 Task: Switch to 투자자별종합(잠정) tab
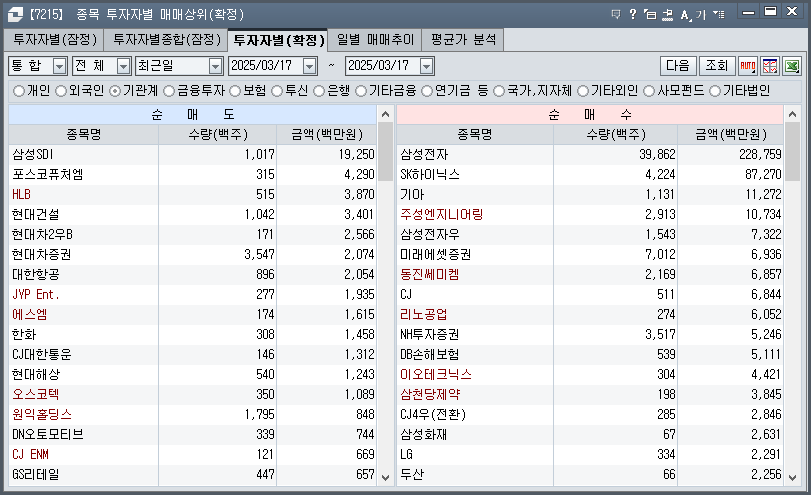point(166,40)
